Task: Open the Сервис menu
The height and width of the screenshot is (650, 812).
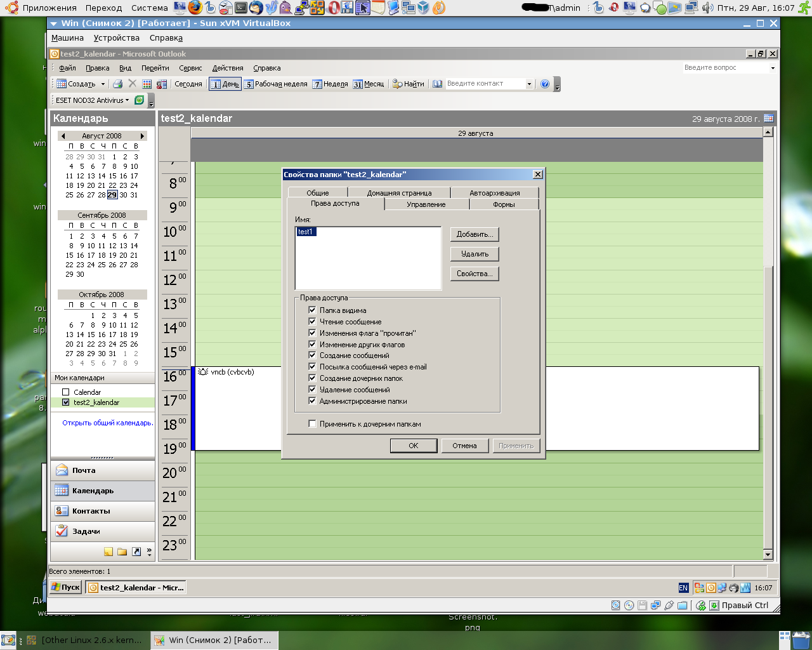Action: click(x=190, y=68)
